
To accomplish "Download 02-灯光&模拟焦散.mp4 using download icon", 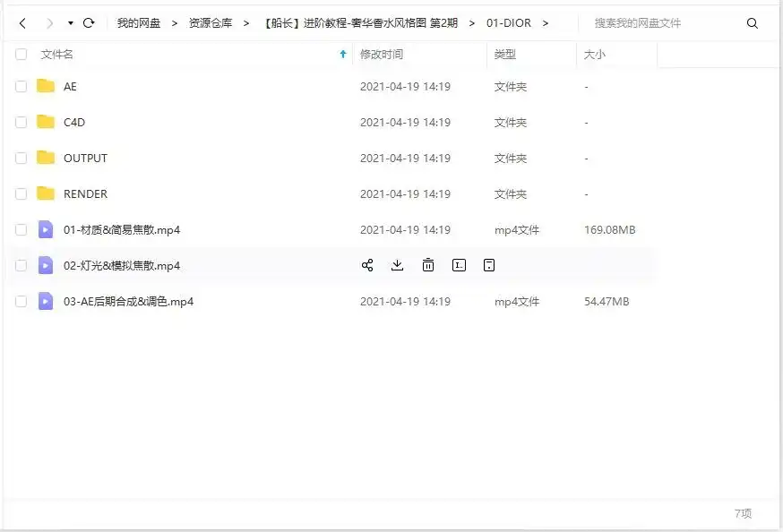I will pyautogui.click(x=397, y=265).
